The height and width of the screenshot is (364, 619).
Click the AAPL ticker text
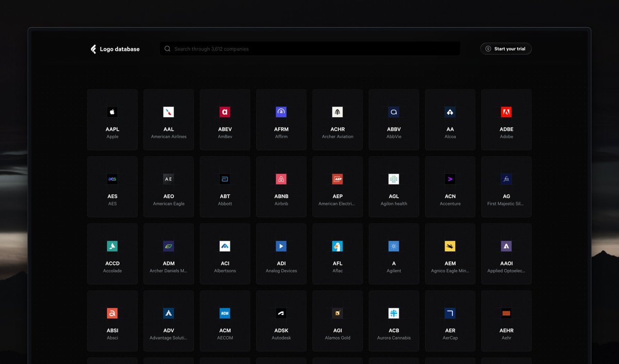point(112,129)
